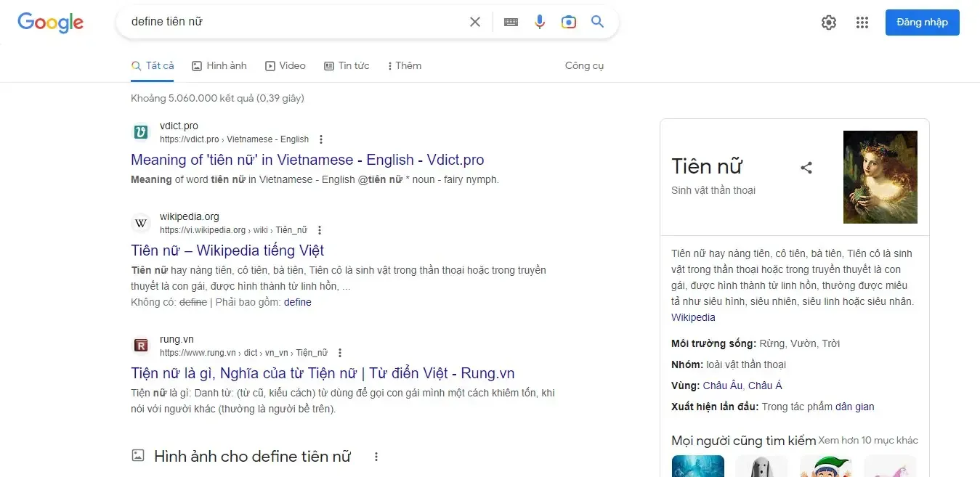Switch to the Tin tức tab
The height and width of the screenshot is (477, 980).
pos(347,65)
